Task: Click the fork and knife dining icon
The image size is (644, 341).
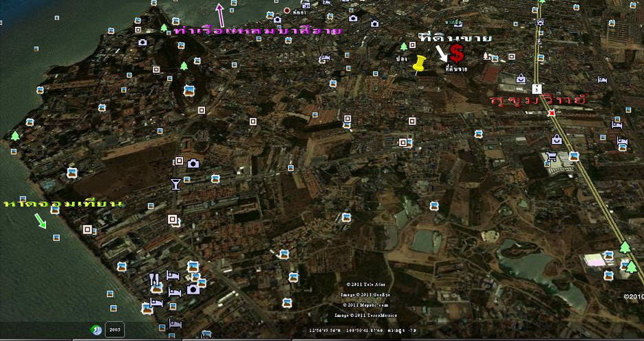Action: tap(154, 279)
